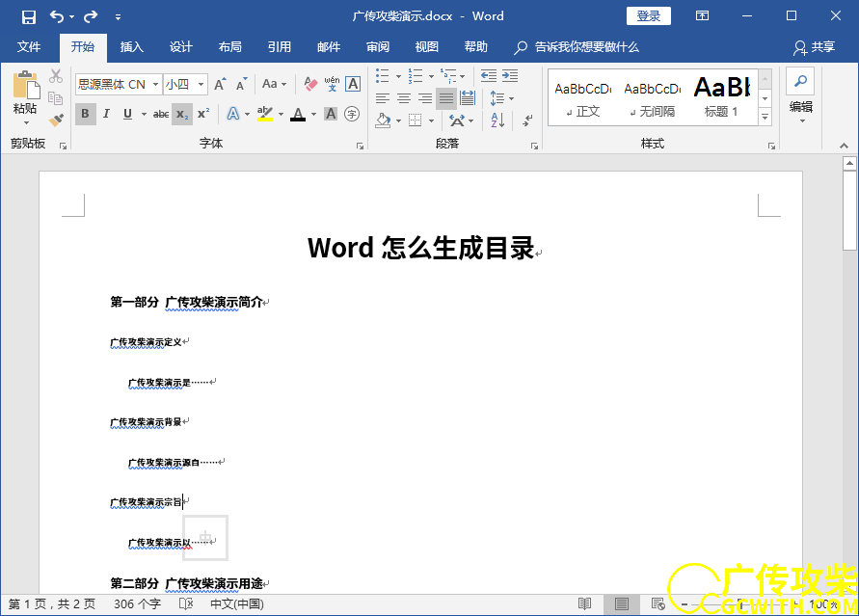The image size is (859, 616).
Task: Apply enclosed character (带圈字符) formatting
Action: (x=352, y=114)
